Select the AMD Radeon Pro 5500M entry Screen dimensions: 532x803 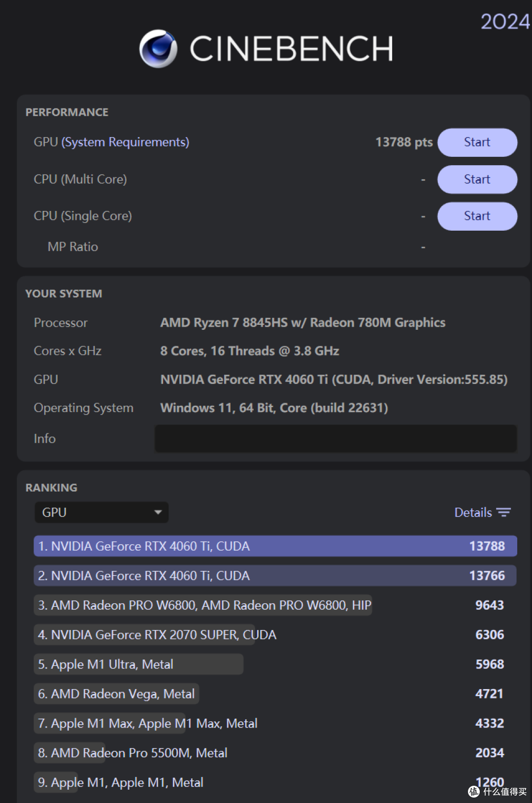(x=275, y=753)
